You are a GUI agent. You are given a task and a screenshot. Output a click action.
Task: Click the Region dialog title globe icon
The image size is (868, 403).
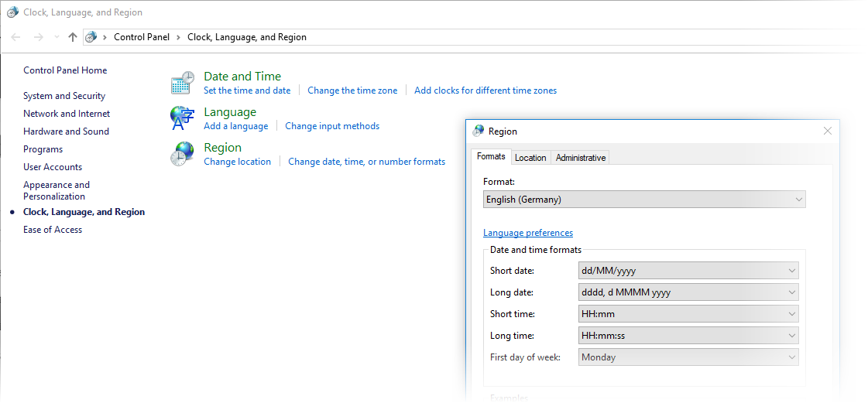point(479,131)
